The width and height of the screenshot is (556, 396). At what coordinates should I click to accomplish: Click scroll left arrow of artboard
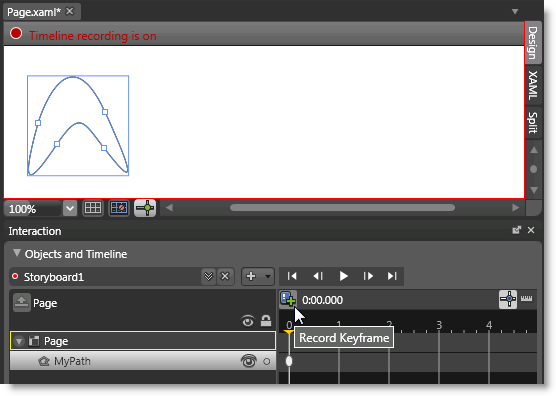169,208
